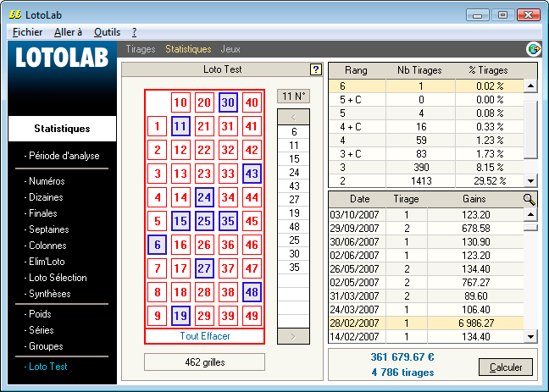Screen dimensions: 549x392
Task: Open the Fichier menu
Action: (28, 31)
